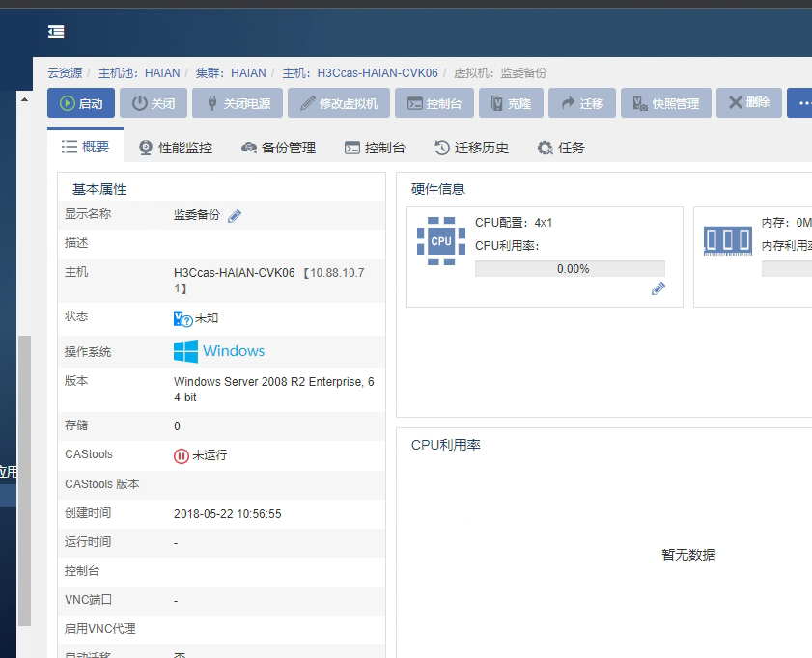812x658 pixels.
Task: Click Windows Server 2008 R2 Enterprise text
Action: (x=274, y=389)
